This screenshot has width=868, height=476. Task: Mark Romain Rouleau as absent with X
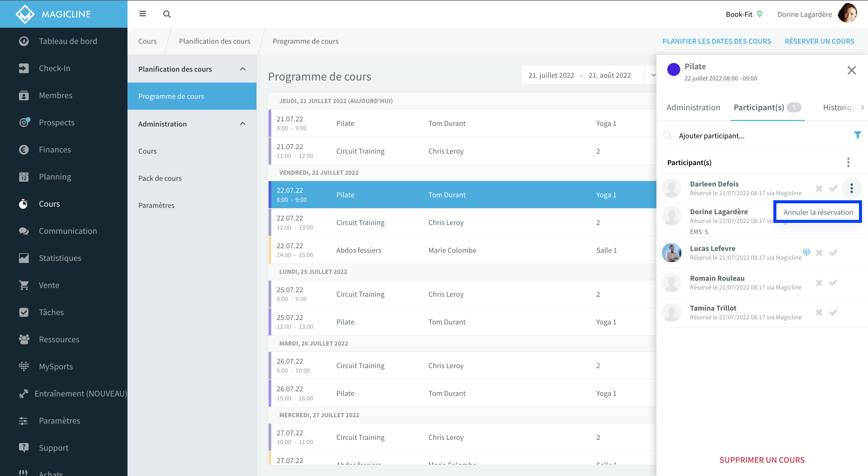click(x=819, y=282)
